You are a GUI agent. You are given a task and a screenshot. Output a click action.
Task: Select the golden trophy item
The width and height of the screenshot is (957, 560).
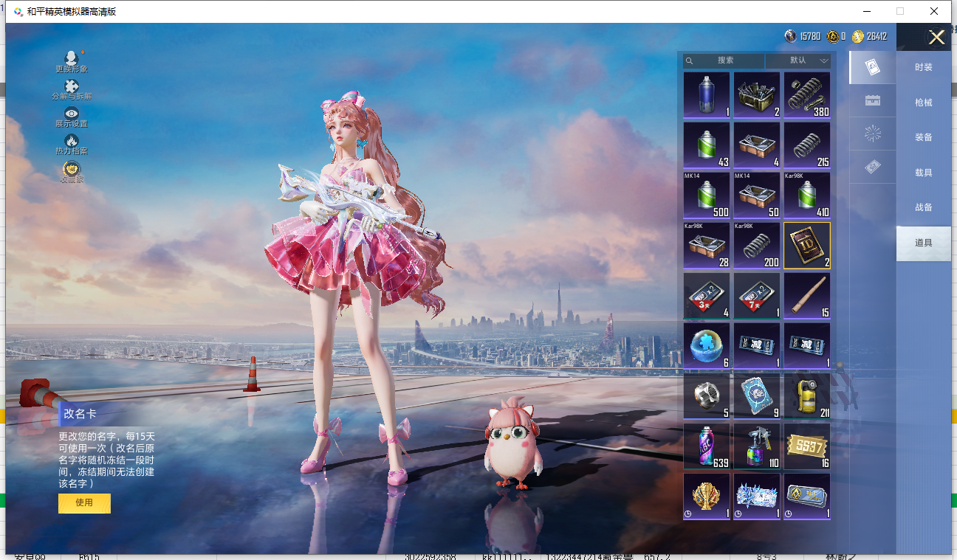(707, 497)
